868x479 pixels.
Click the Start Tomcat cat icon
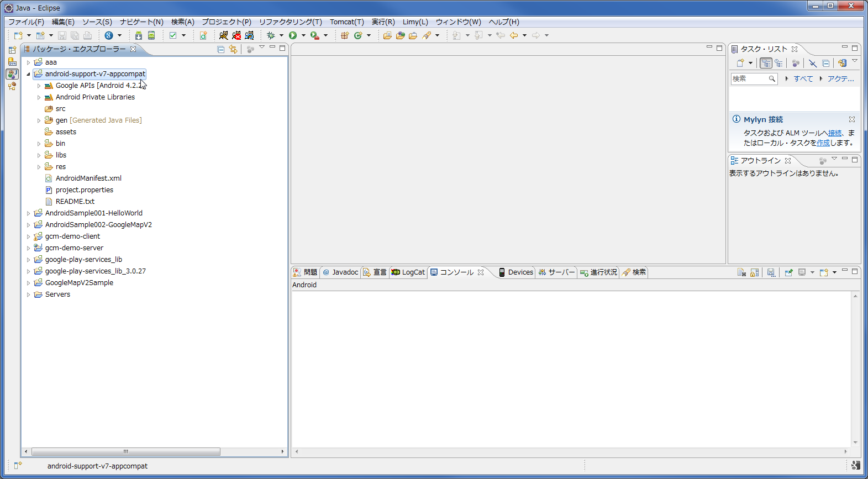coord(223,35)
